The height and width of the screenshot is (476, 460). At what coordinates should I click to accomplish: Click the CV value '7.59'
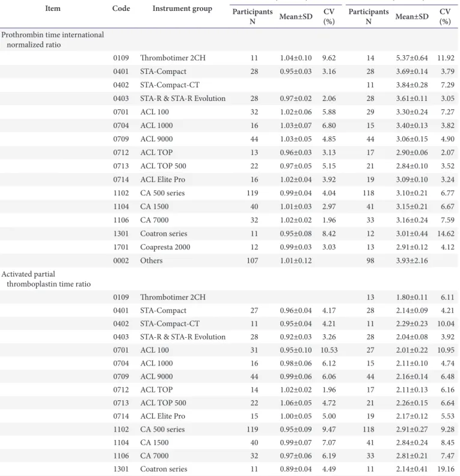pyautogui.click(x=447, y=220)
